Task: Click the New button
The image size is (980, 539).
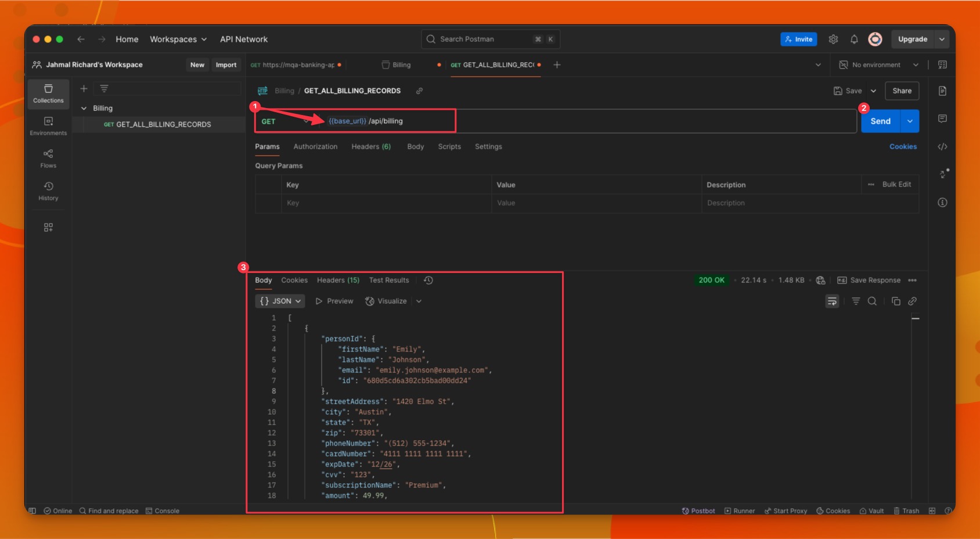Action: (x=197, y=64)
